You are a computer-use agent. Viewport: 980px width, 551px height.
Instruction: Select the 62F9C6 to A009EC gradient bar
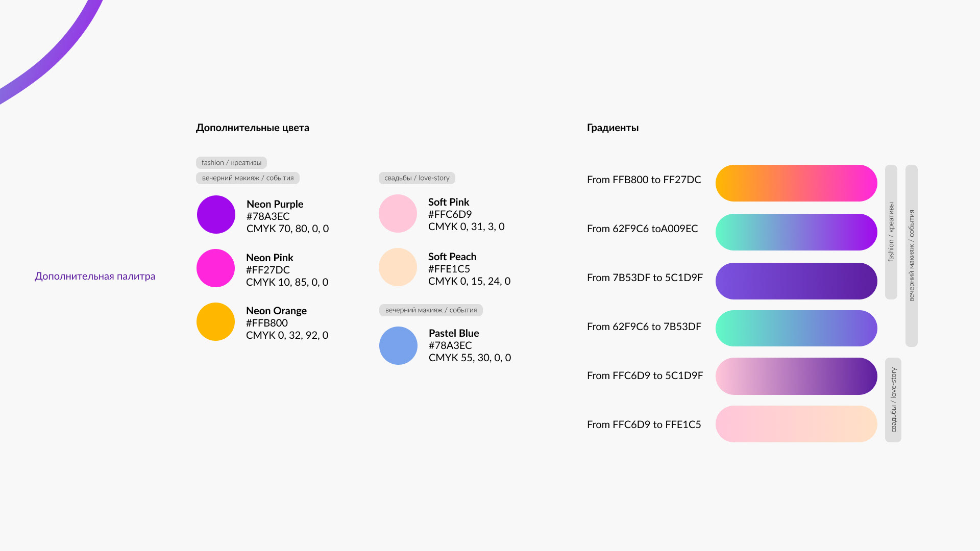pos(796,232)
